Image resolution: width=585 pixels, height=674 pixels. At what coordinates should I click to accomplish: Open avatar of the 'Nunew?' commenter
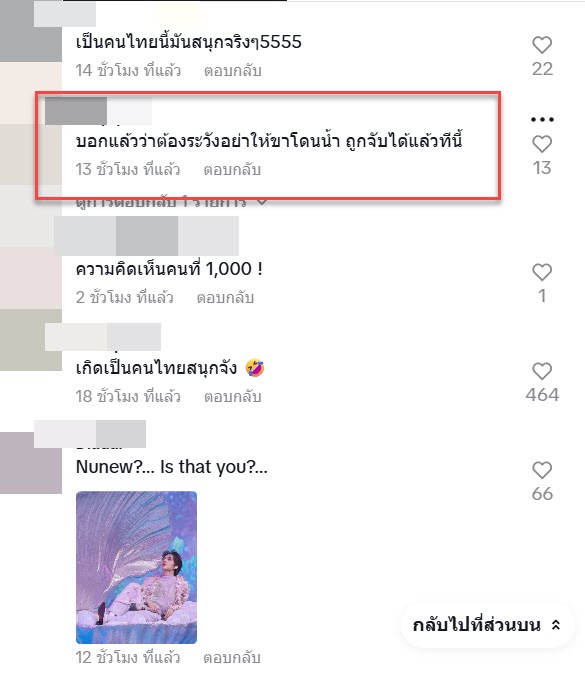pyautogui.click(x=31, y=463)
